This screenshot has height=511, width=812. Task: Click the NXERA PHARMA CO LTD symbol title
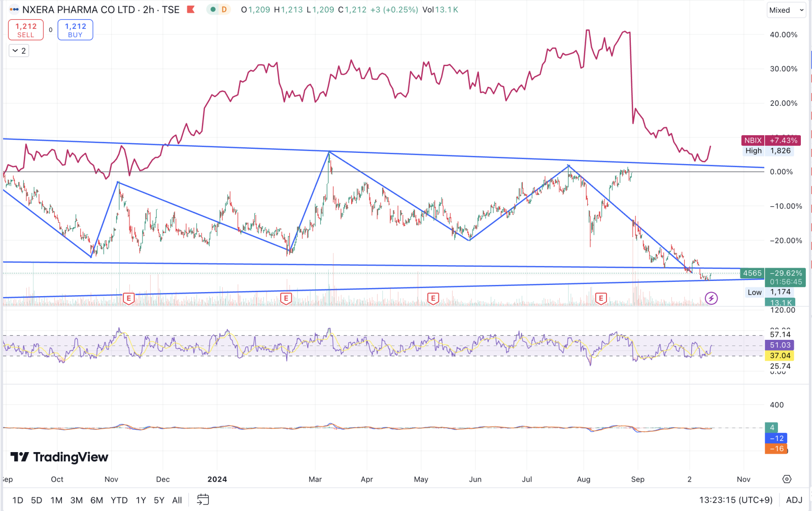[x=79, y=10]
